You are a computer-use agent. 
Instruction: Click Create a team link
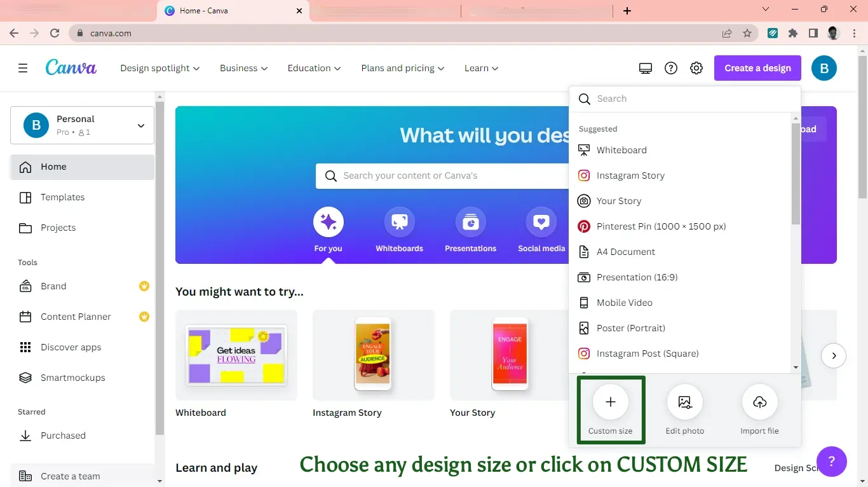(70, 476)
